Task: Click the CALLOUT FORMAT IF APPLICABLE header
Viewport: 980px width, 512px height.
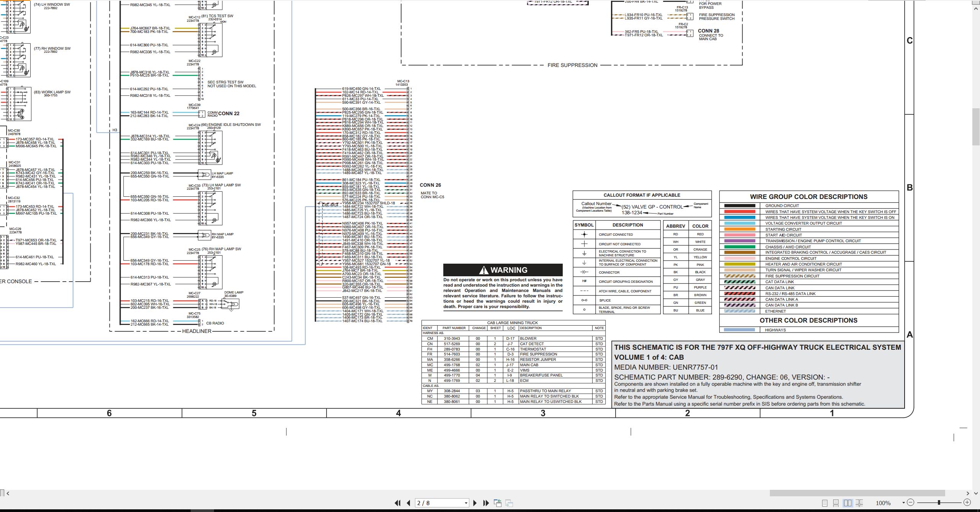Action: coord(642,195)
